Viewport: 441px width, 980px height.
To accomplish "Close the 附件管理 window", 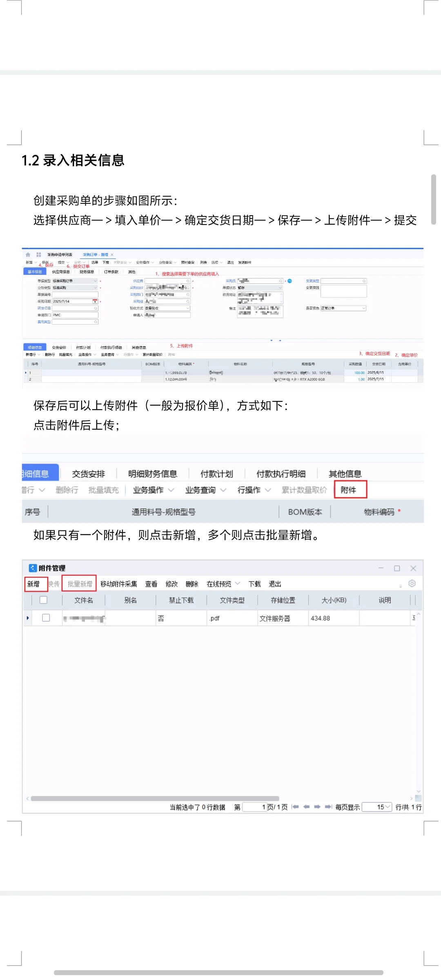I will pos(413,568).
